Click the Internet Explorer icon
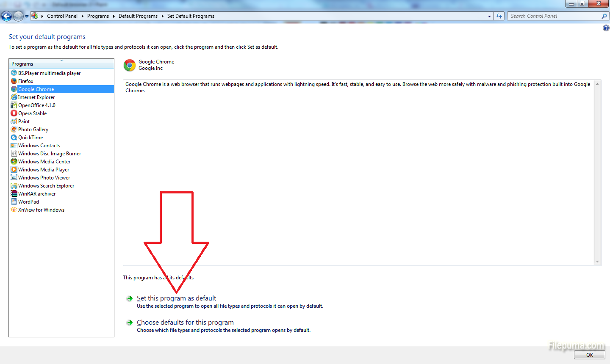Image resolution: width=610 pixels, height=364 pixels. click(14, 97)
